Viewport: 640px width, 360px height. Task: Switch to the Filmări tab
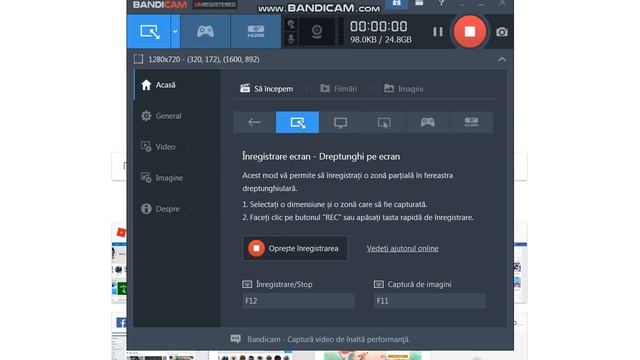coord(338,89)
